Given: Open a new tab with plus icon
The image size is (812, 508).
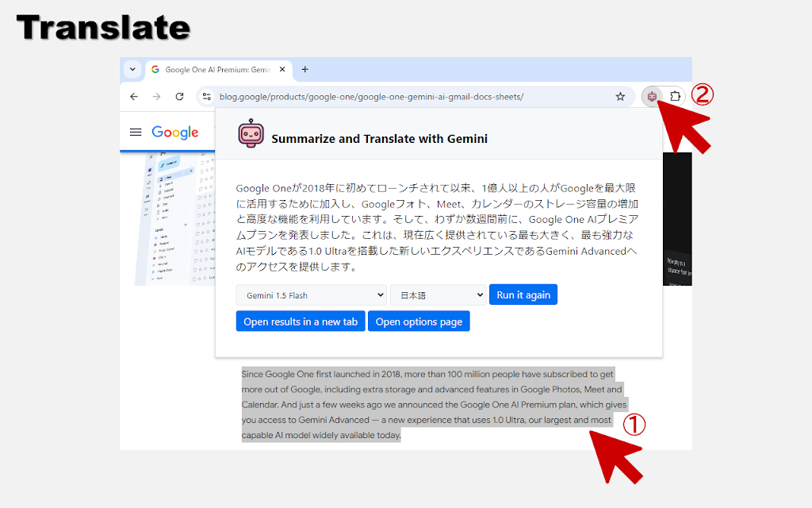Looking at the screenshot, I should click(x=305, y=70).
